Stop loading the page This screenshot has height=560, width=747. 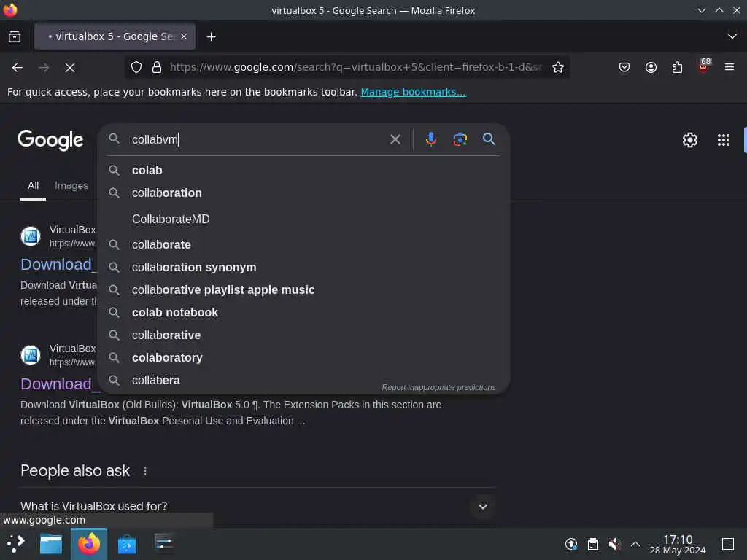tap(70, 68)
